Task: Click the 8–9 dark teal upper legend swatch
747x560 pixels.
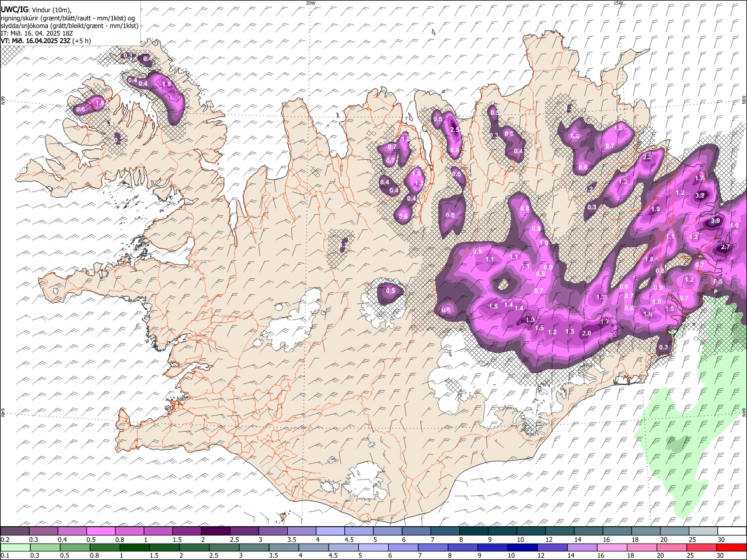Action: [474, 531]
